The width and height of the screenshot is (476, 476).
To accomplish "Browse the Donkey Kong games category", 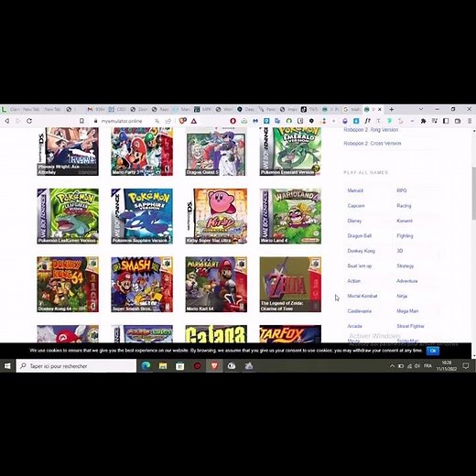I will 361,251.
